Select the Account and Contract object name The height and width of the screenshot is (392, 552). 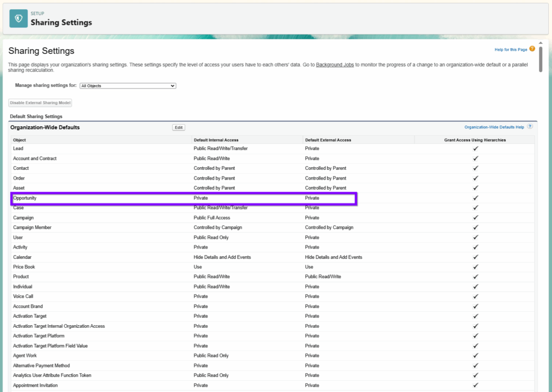[x=34, y=159]
